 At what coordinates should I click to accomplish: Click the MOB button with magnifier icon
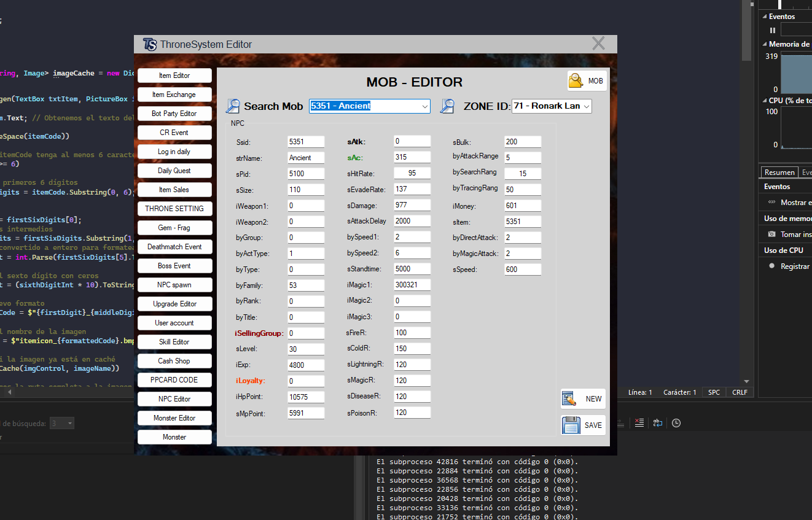[587, 80]
